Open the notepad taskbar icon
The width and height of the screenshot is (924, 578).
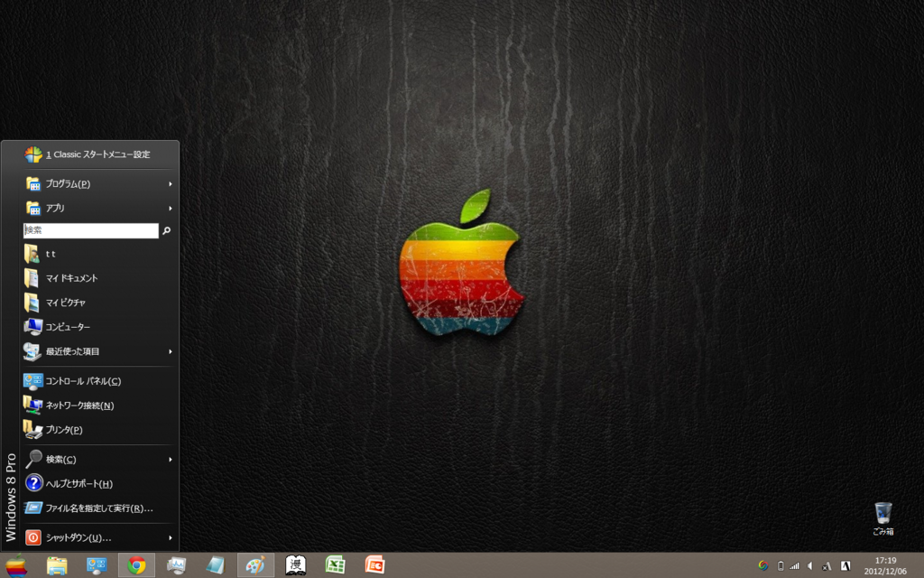[216, 565]
